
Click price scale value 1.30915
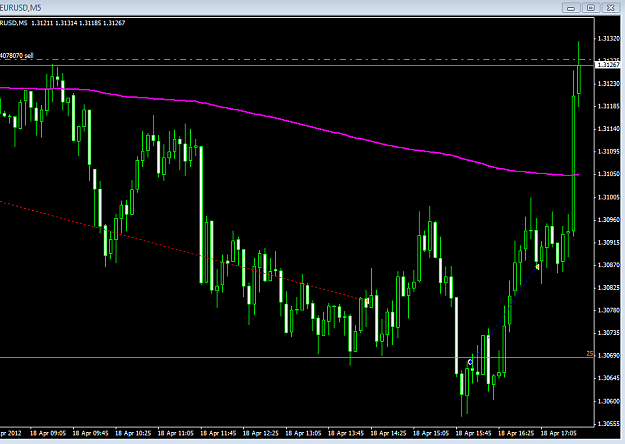[609, 242]
